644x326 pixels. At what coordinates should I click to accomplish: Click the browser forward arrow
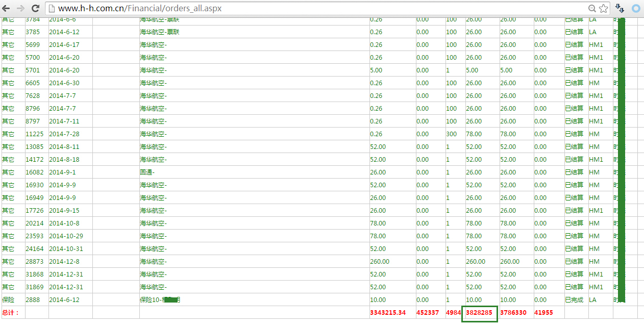click(21, 8)
